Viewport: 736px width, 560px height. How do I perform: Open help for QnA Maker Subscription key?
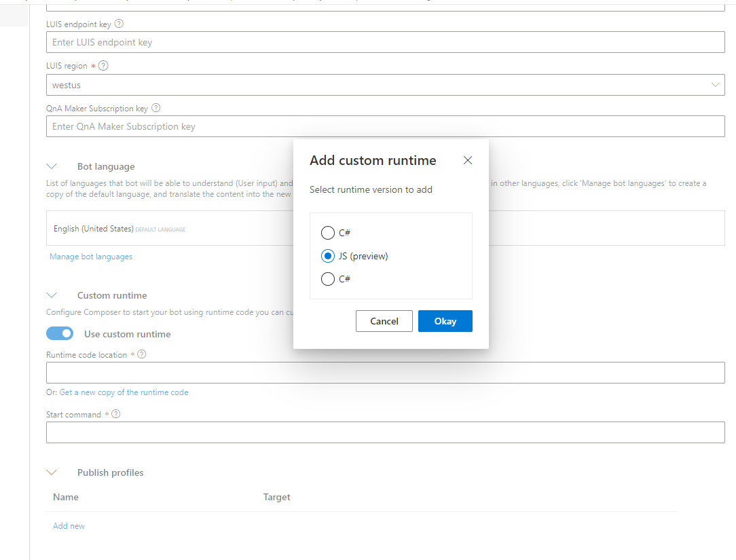(x=155, y=108)
